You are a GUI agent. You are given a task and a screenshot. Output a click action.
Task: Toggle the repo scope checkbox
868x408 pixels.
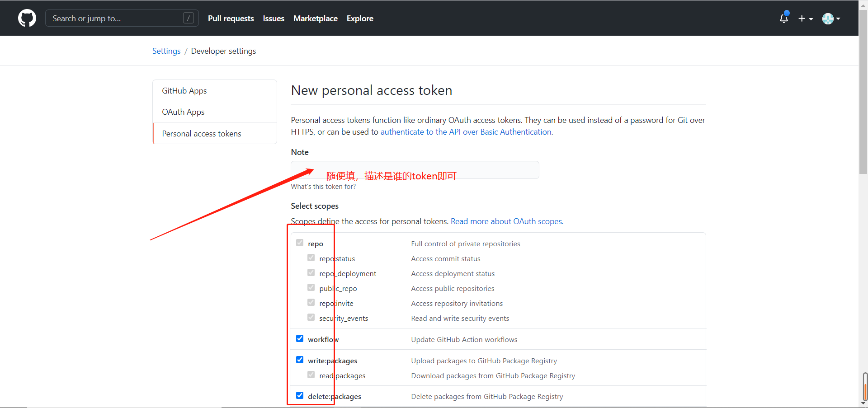tap(300, 243)
